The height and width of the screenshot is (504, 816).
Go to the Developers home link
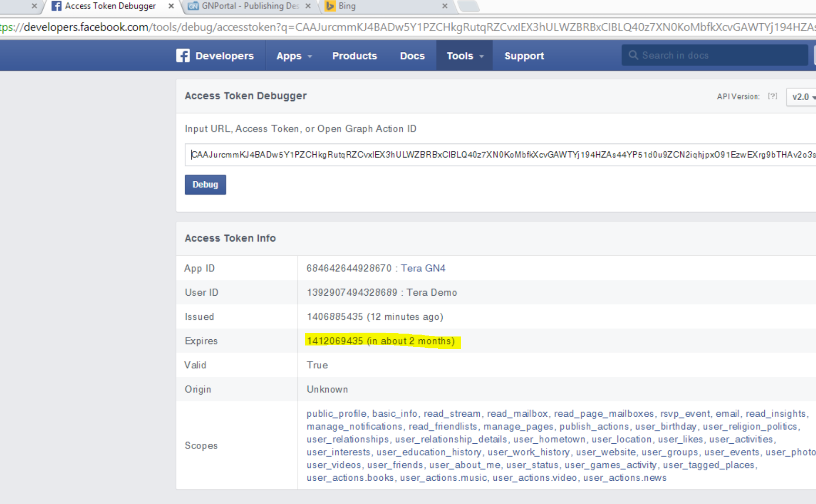[x=224, y=56]
